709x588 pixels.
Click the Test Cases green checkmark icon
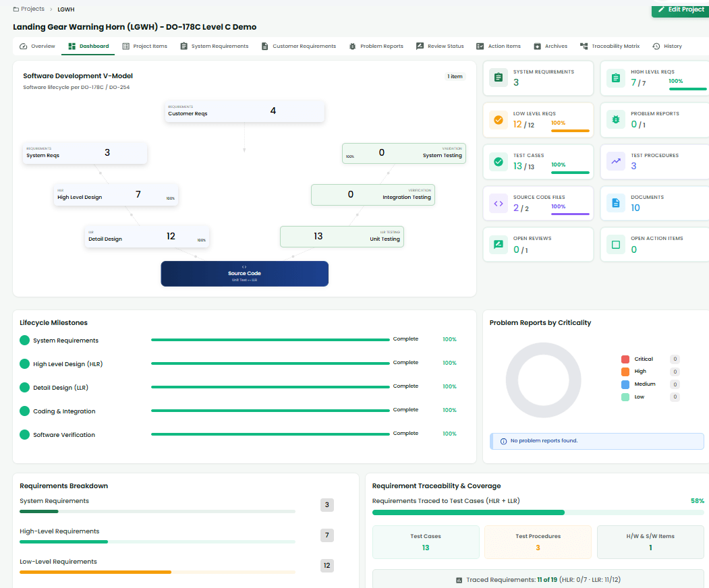click(499, 161)
